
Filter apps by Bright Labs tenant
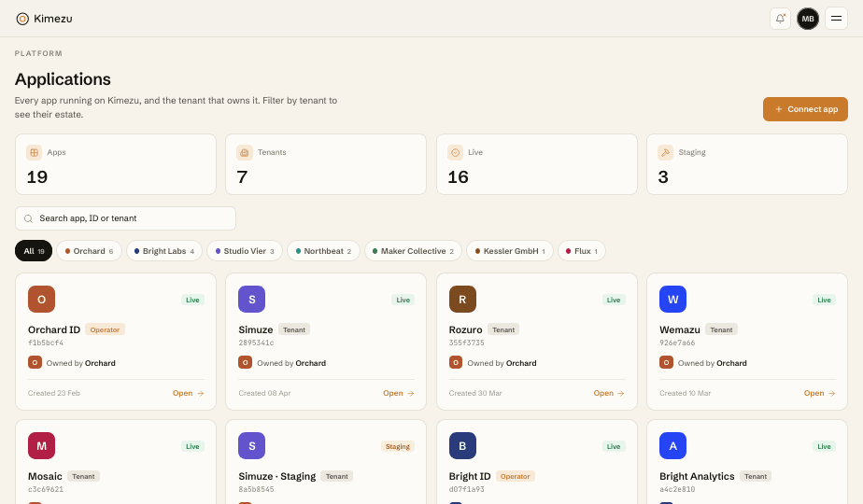coord(164,251)
